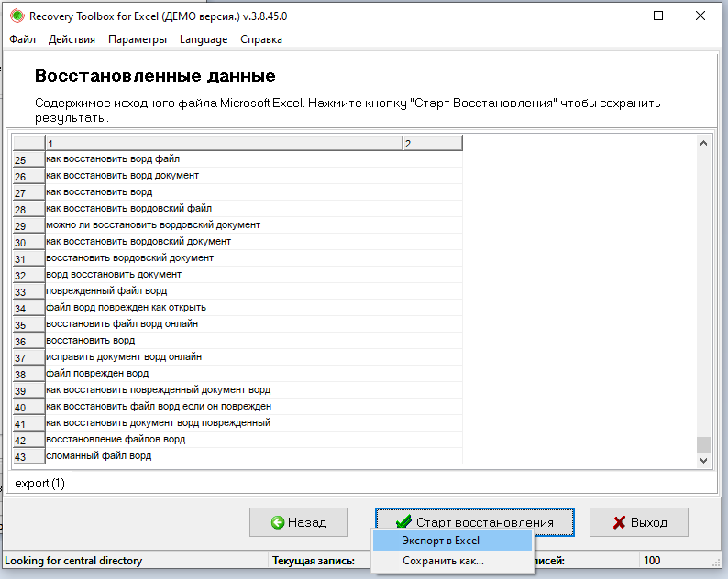728x579 pixels.
Task: Select cell 'поврежденный файл ворд'
Action: pos(224,291)
